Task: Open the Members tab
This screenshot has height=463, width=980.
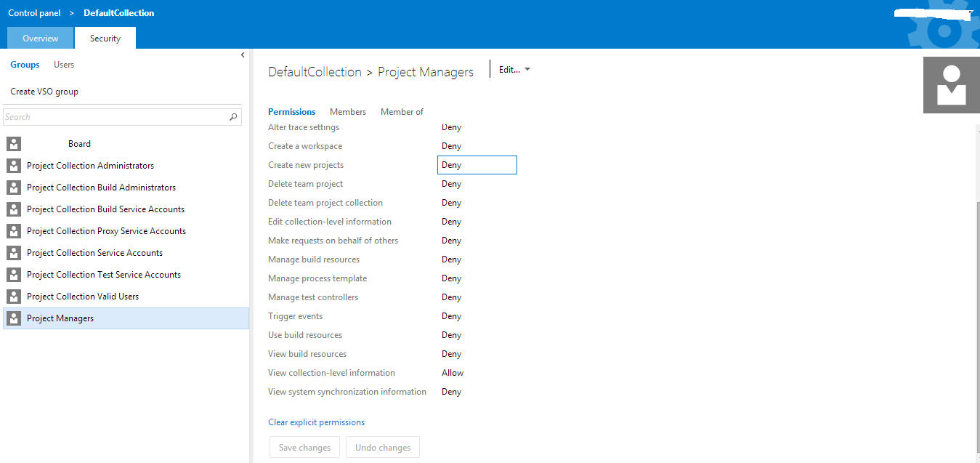Action: [x=348, y=112]
